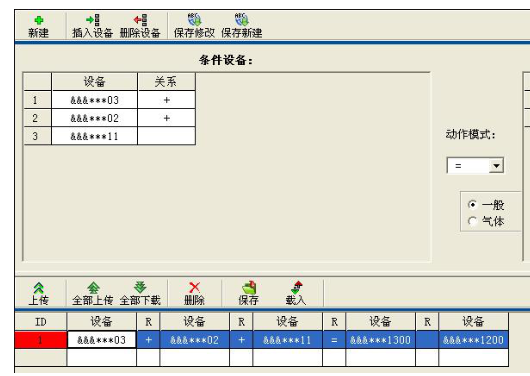Screen dimensions: 530x376
Task: Click the 全部下载 (Download all) icon
Action: point(140,287)
